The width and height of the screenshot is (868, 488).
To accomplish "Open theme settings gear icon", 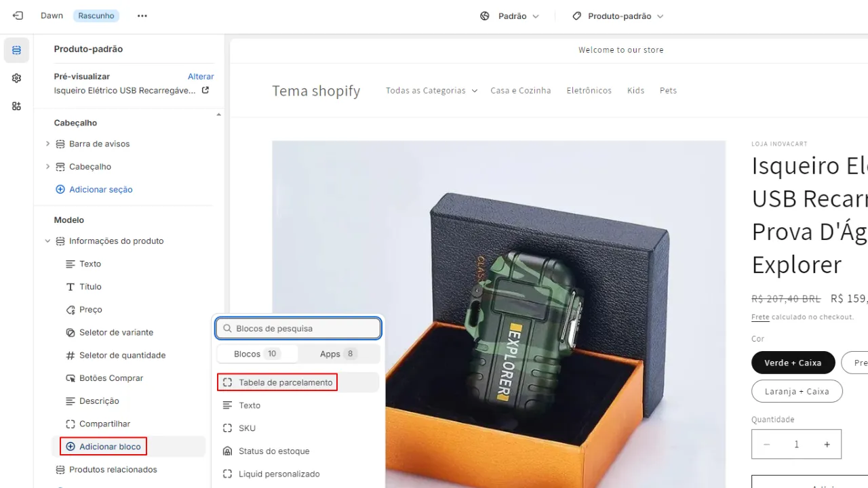I will click(16, 78).
